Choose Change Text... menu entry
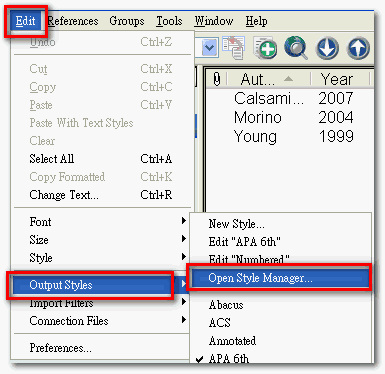This screenshot has height=374, width=385. pos(101,195)
